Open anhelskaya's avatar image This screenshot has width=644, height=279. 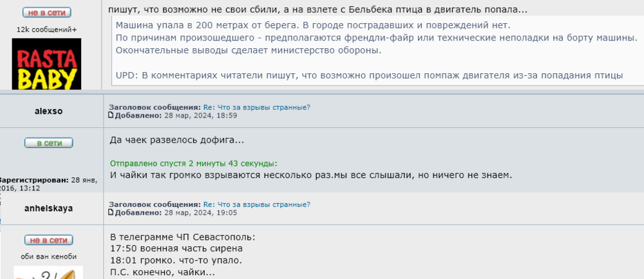(48, 273)
